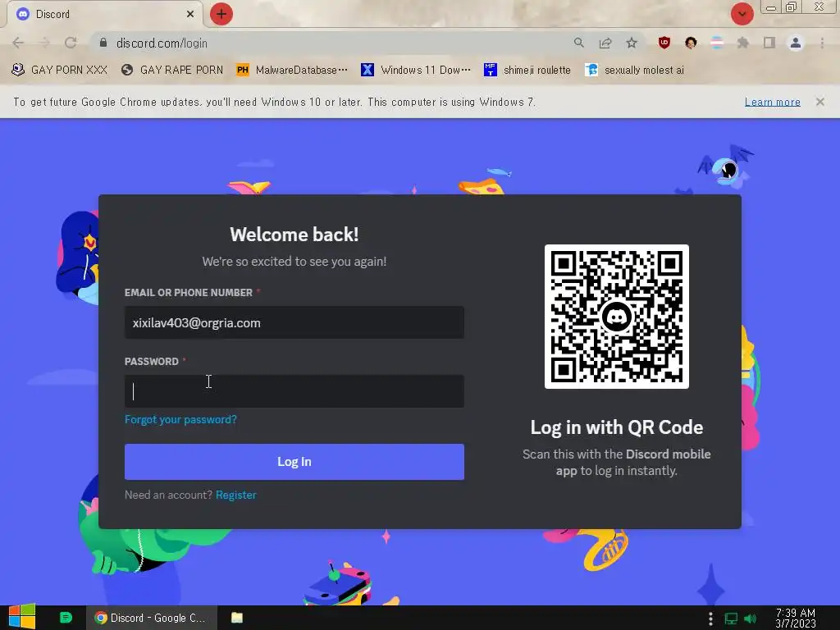Bookmark this page with the star icon
The image size is (840, 630).
[632, 43]
